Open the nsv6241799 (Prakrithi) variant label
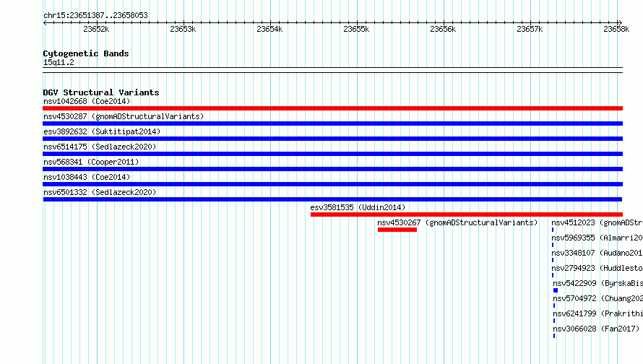 click(597, 313)
